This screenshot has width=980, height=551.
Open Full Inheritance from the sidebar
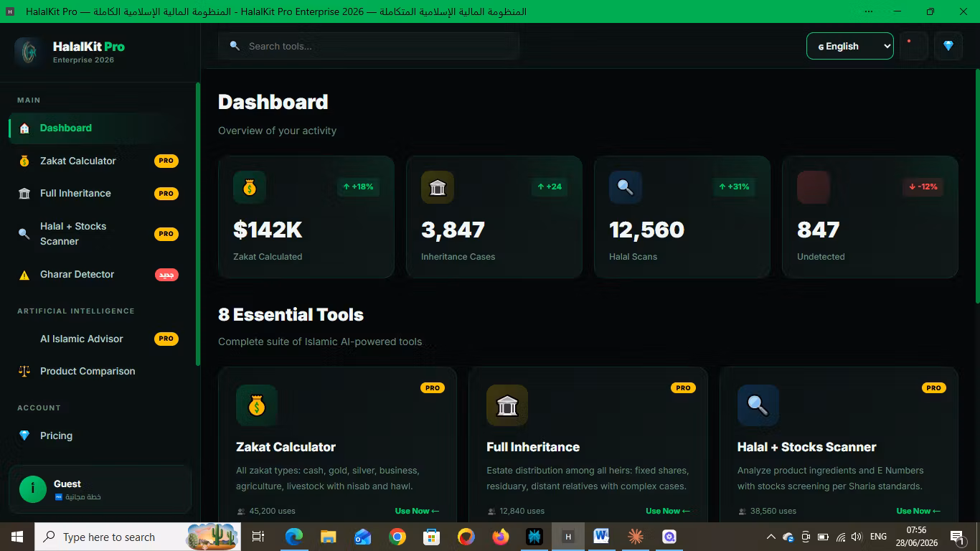click(98, 194)
